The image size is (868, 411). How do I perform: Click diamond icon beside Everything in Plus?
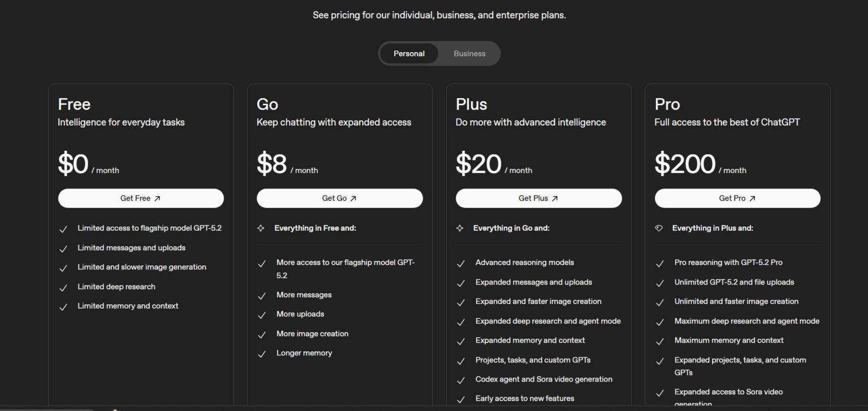(x=659, y=228)
